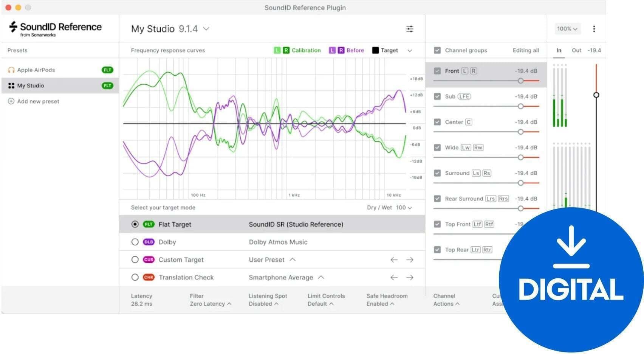Open User Preset custom target selector
This screenshot has width=644, height=354.
tap(272, 260)
